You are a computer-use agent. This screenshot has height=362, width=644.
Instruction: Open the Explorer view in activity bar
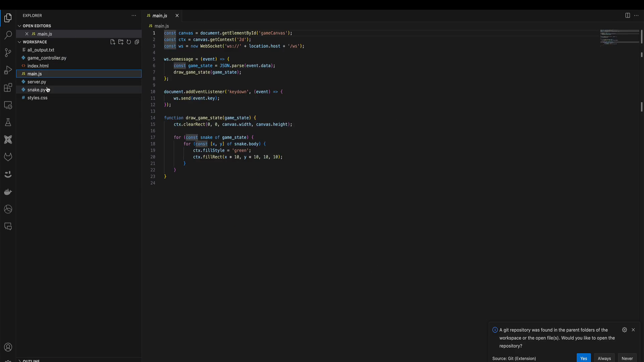click(8, 18)
